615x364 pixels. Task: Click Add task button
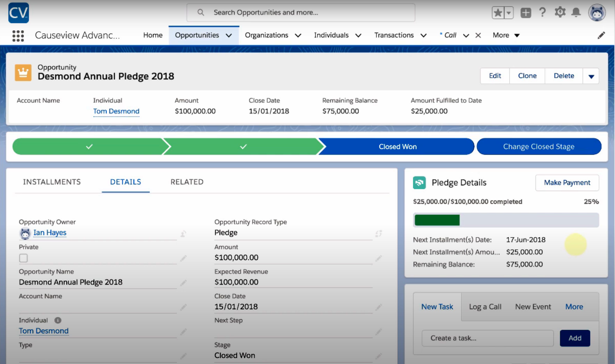(x=575, y=338)
